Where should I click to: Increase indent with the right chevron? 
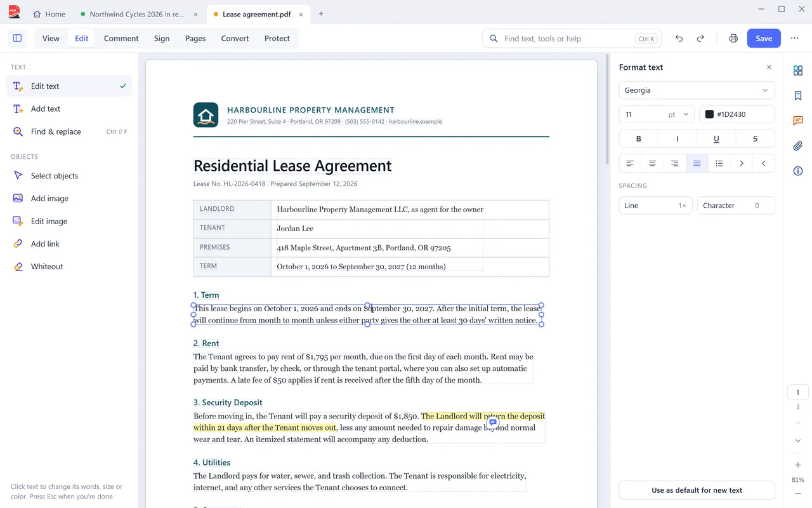pos(741,163)
